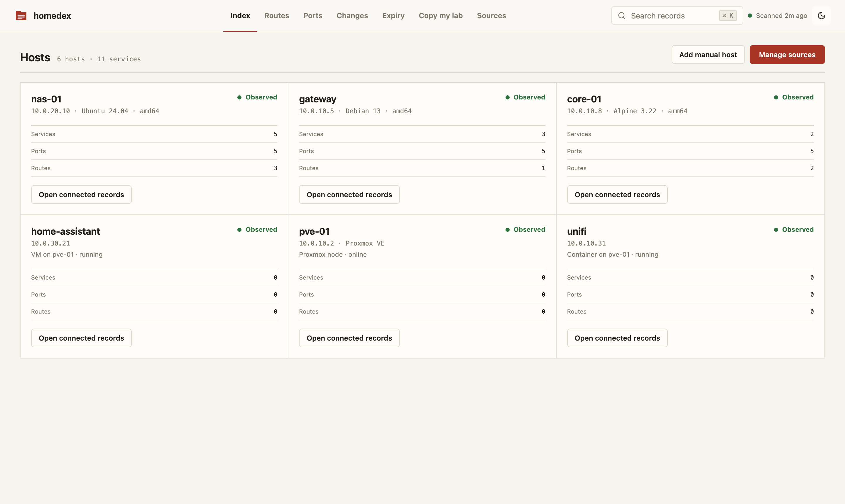
Task: Toggle dark mode with moon icon
Action: [x=821, y=16]
